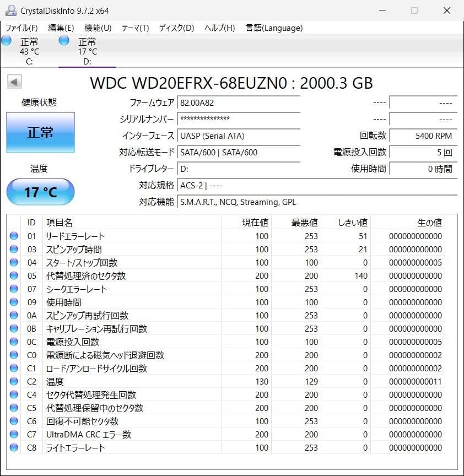Click the D: drive health status icon
Viewport: 464px width, 476px height.
click(63, 40)
